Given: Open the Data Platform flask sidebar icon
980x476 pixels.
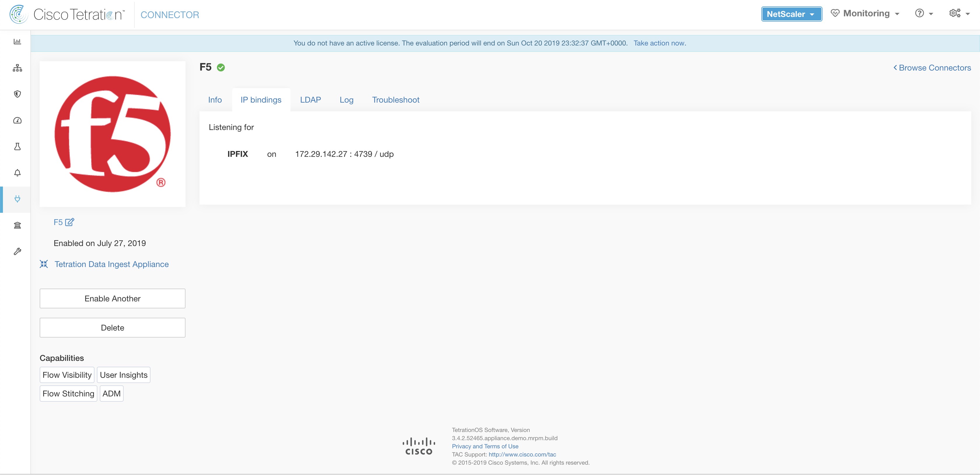Looking at the screenshot, I should [x=17, y=146].
